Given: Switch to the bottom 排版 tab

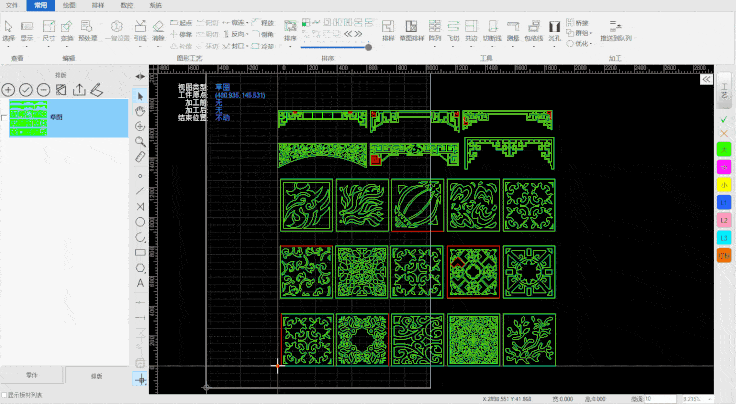Looking at the screenshot, I should click(x=96, y=376).
